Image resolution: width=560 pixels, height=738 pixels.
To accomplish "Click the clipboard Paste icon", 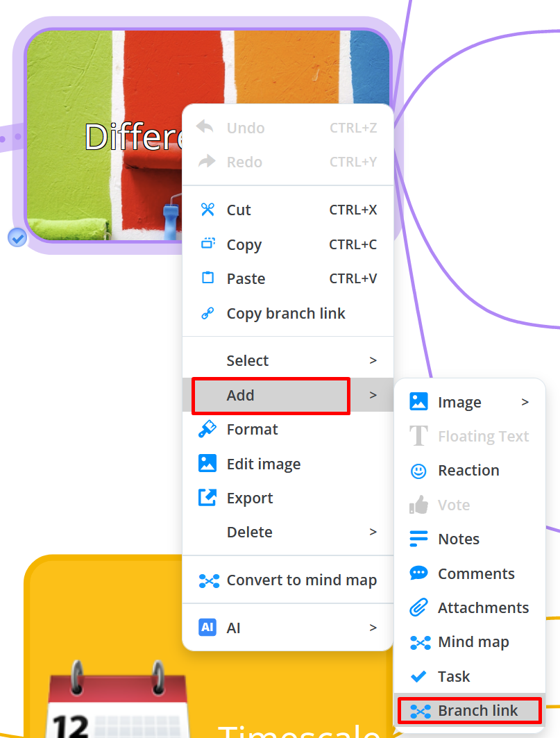I will (x=207, y=278).
